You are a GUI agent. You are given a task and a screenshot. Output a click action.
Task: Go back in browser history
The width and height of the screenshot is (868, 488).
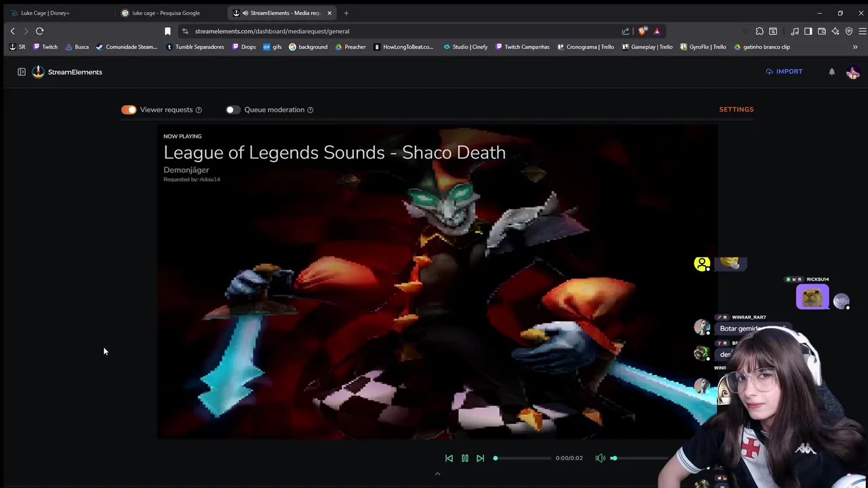pyautogui.click(x=12, y=31)
